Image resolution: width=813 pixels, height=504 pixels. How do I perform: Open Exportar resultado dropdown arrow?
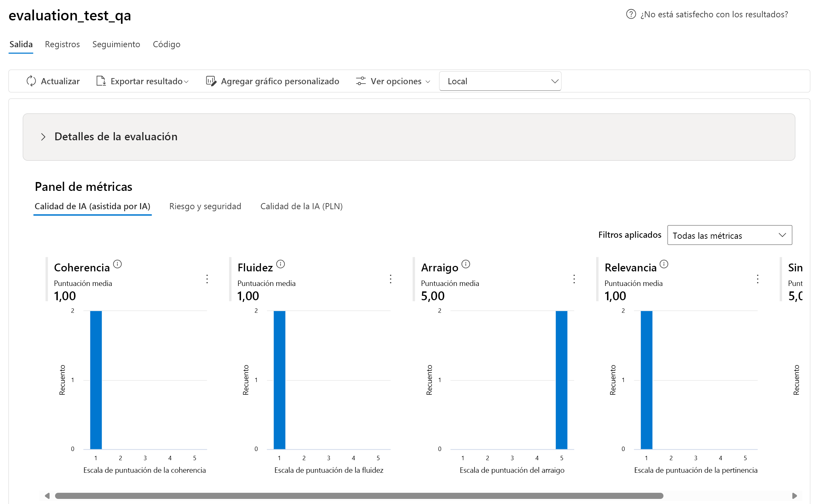(x=186, y=82)
